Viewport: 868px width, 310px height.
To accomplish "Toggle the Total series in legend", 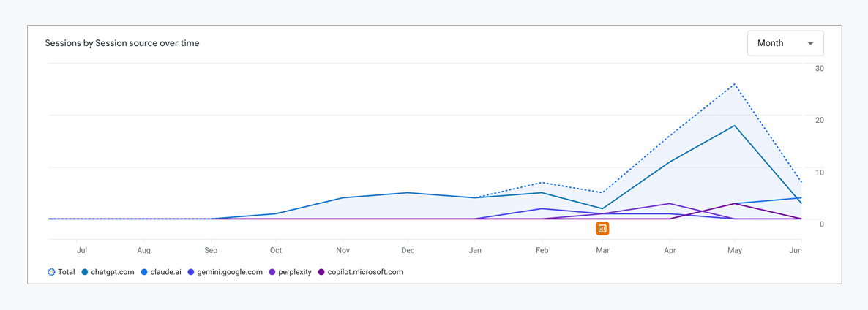I will 61,272.
